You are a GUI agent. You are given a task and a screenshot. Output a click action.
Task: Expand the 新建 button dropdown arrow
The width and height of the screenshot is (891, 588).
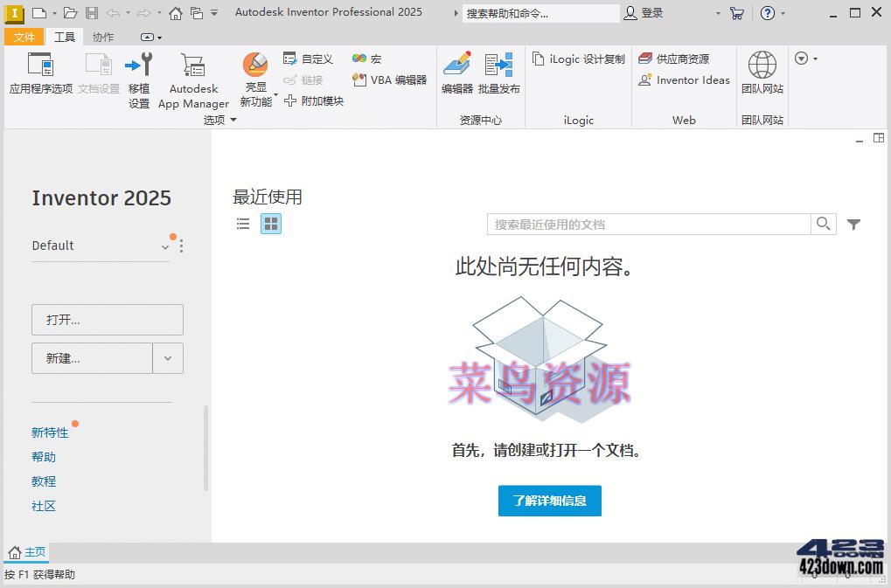168,358
